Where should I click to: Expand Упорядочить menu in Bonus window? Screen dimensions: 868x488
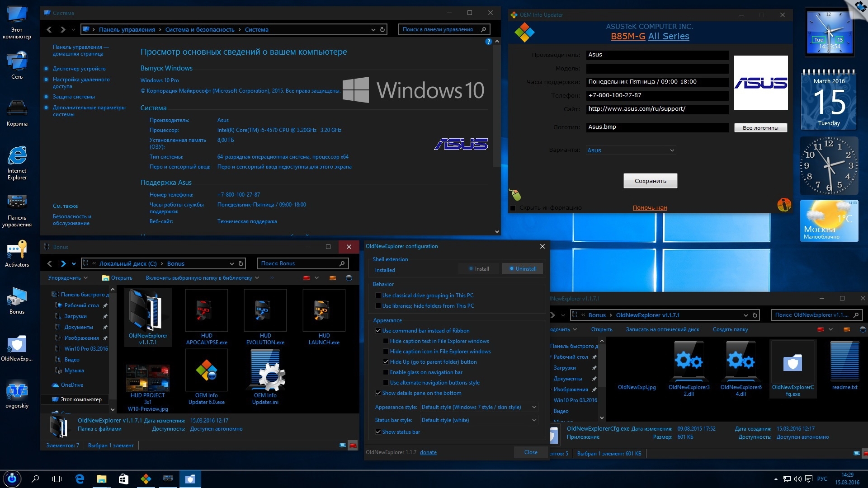[x=68, y=278]
